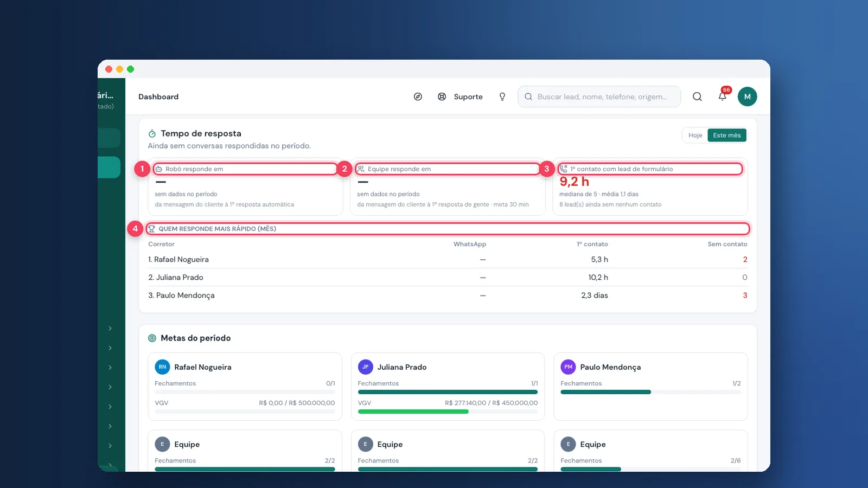This screenshot has height=488, width=868.
Task: Open Suporte via the lifebuoy icon
Action: pos(442,97)
